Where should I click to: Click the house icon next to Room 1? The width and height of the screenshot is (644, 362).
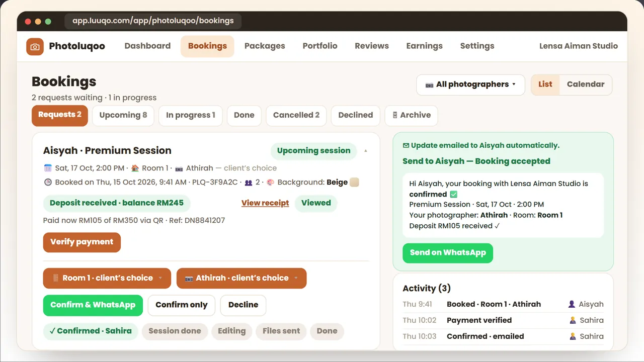pyautogui.click(x=135, y=168)
